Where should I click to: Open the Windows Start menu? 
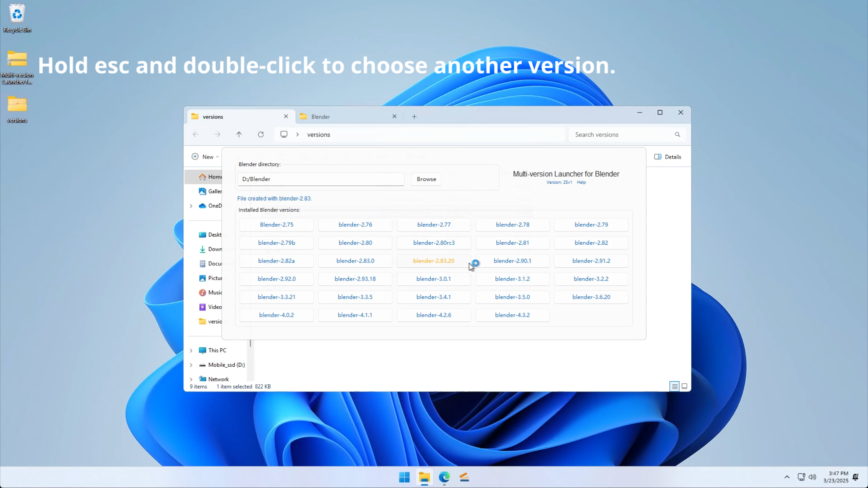[x=404, y=477]
